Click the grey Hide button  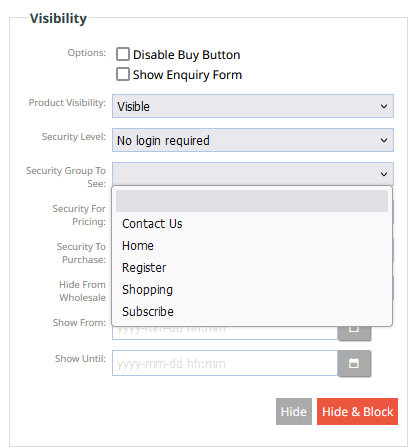pos(294,412)
